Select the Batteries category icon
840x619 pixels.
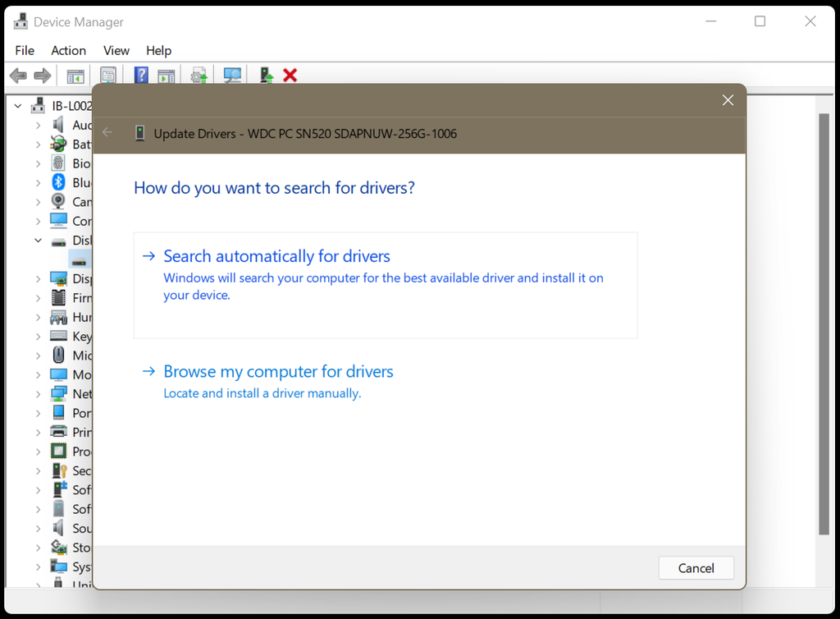point(58,144)
